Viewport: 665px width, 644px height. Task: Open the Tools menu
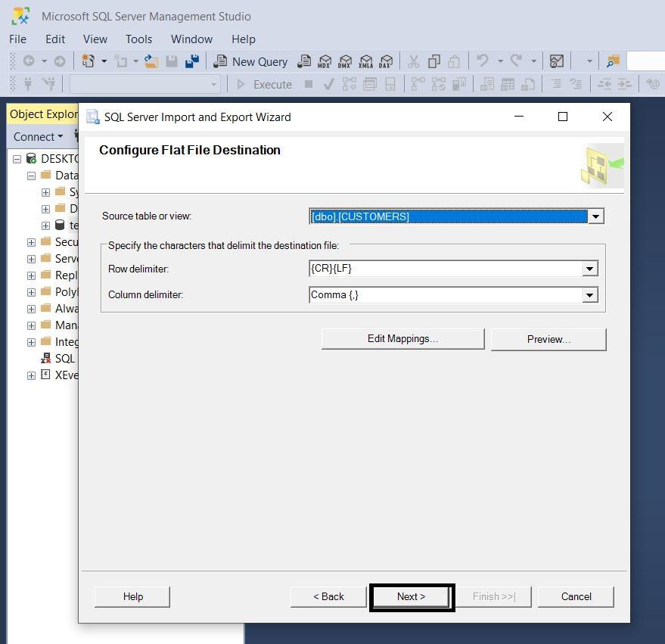(138, 39)
